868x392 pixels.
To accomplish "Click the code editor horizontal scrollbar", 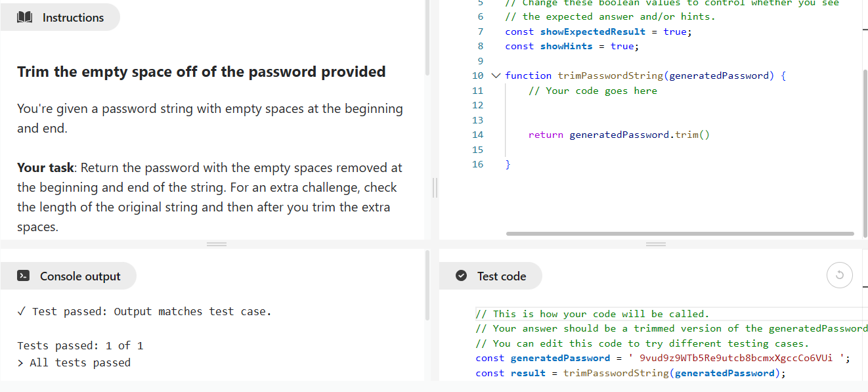I will pos(680,234).
